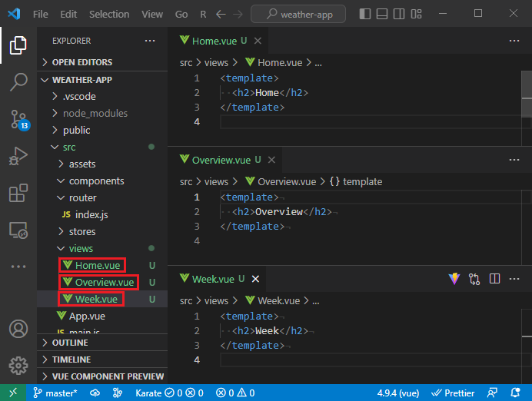The image size is (532, 401).
Task: Expand the assets folder
Action: [102, 164]
